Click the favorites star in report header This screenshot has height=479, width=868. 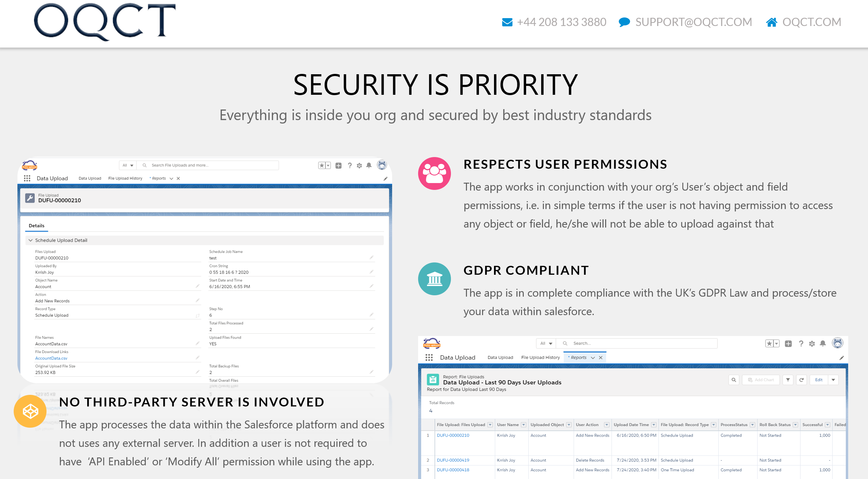point(769,344)
